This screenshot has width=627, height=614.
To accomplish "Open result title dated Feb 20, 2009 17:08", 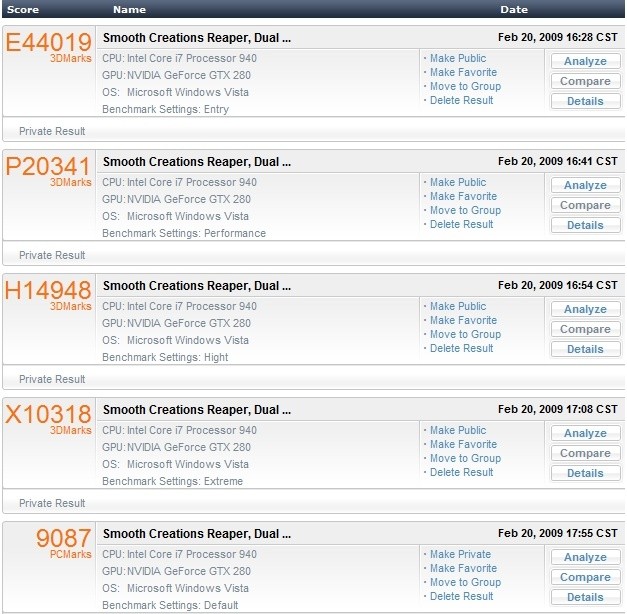I will pos(197,410).
